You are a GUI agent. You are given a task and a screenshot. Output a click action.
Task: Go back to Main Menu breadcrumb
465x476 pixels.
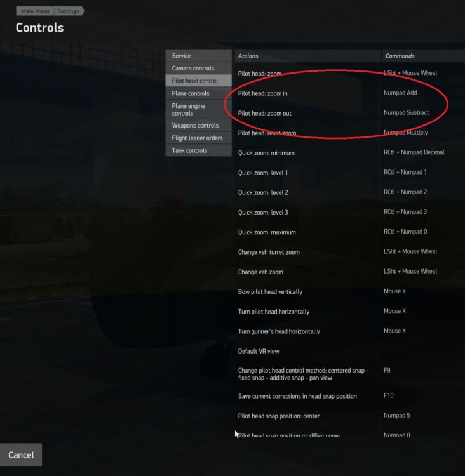click(x=35, y=11)
